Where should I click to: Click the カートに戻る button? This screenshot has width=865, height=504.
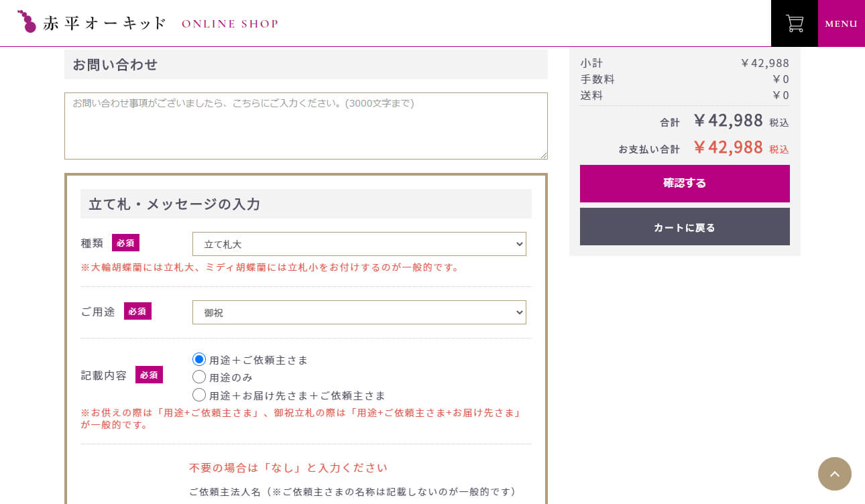tap(685, 227)
